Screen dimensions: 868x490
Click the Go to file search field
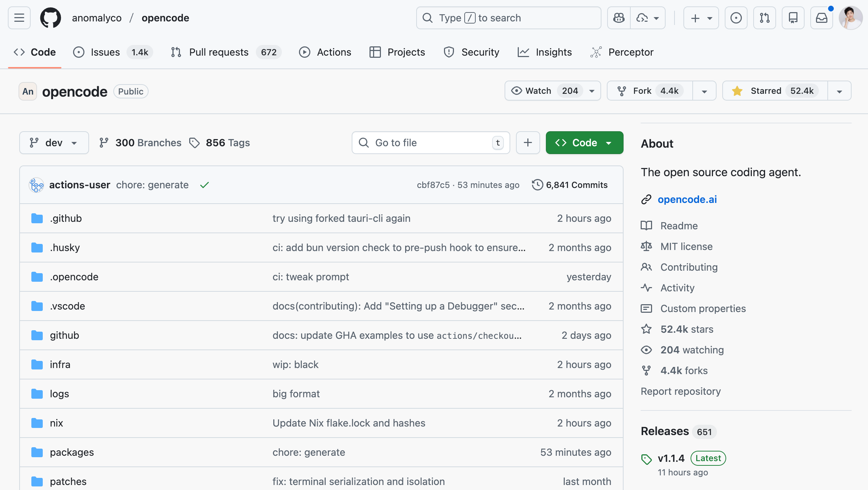pos(430,143)
